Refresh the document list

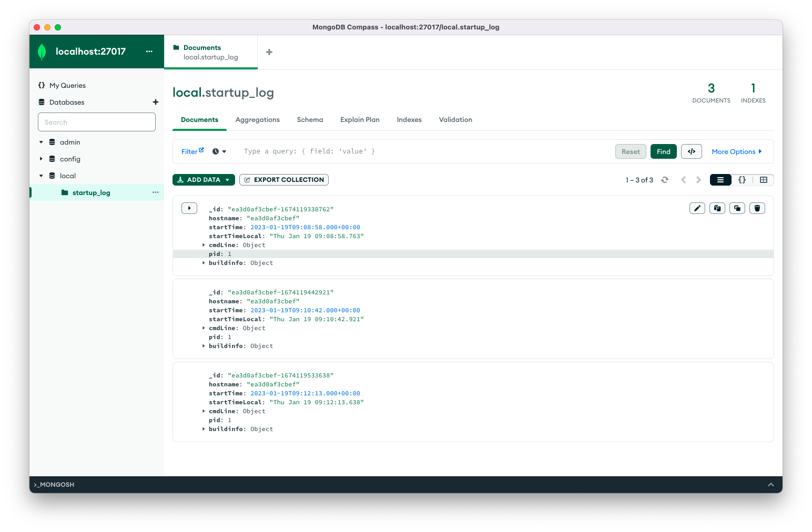pos(665,180)
